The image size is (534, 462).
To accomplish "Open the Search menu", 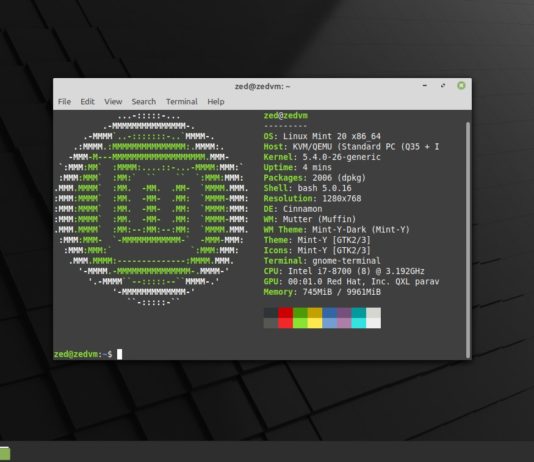I will 144,101.
